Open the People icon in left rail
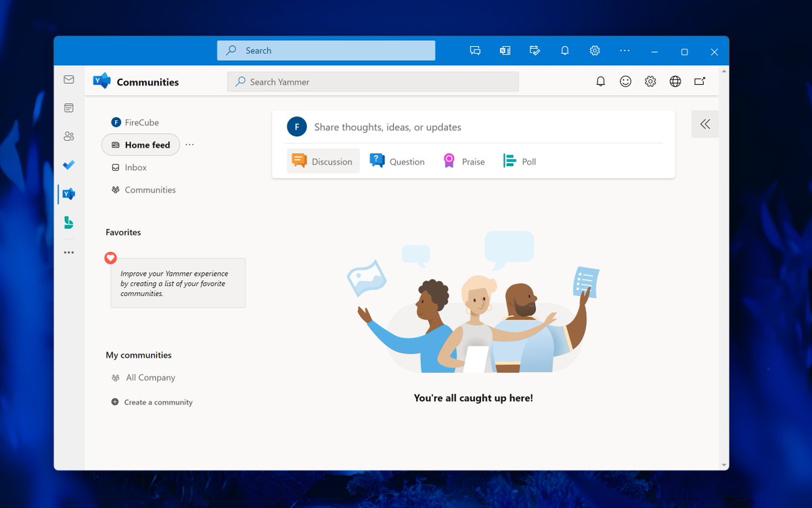 coord(68,136)
